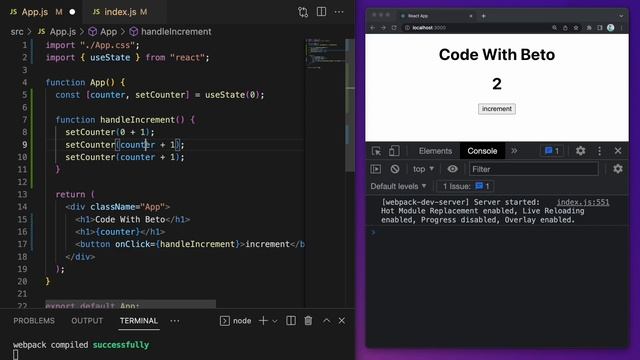Close the DevTools panel
640x360 pixels.
pos(618,151)
